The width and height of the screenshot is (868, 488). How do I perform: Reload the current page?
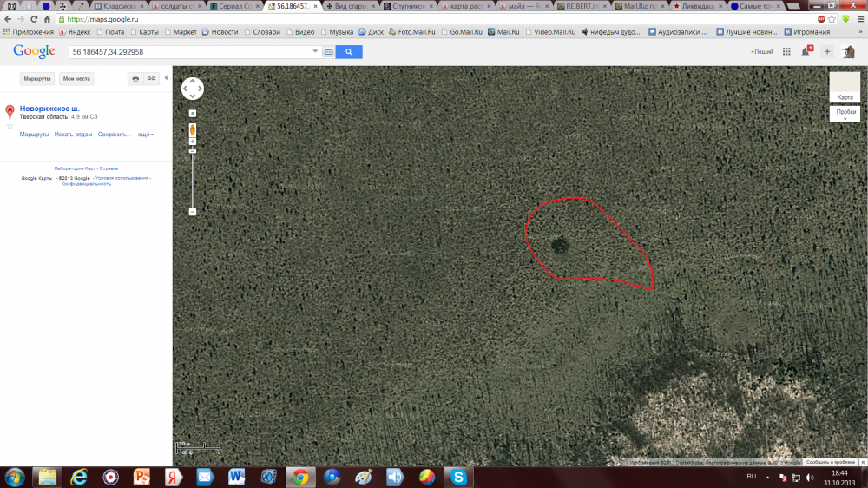tap(34, 19)
